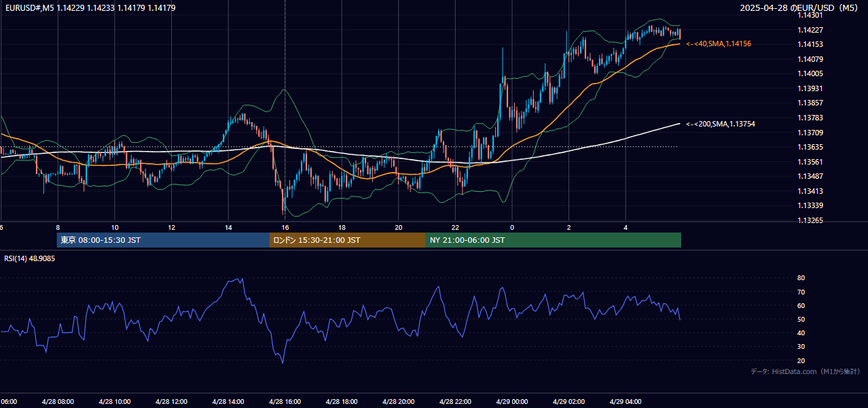This screenshot has width=868, height=408.
Task: Click hour tick 8 under price chart
Action: [58, 228]
